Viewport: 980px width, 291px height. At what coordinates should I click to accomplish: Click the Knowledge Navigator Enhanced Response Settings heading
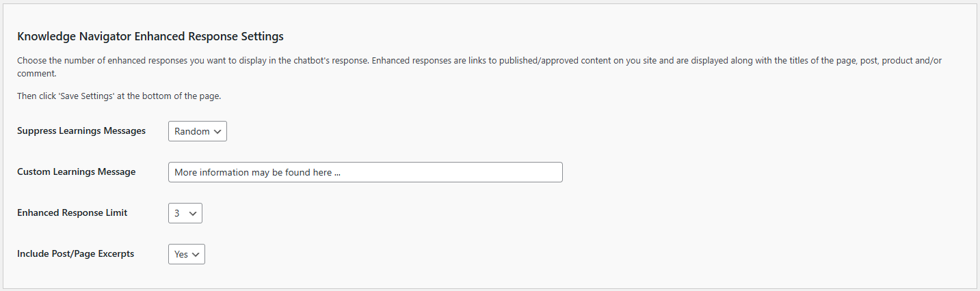150,36
